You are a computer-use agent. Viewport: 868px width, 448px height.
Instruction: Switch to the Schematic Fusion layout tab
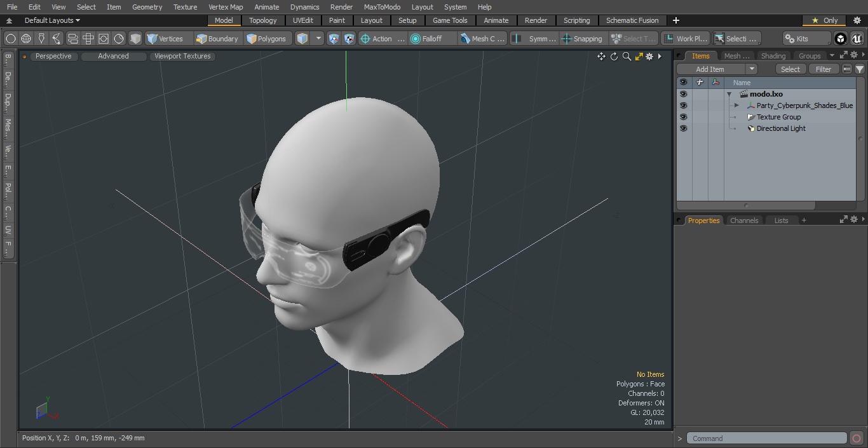pos(632,20)
